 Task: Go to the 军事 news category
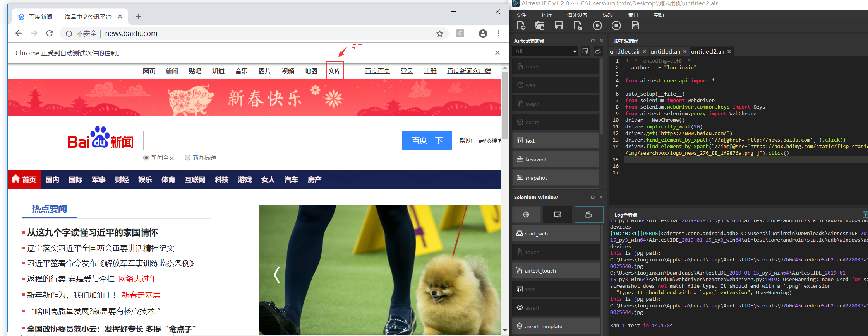point(99,180)
